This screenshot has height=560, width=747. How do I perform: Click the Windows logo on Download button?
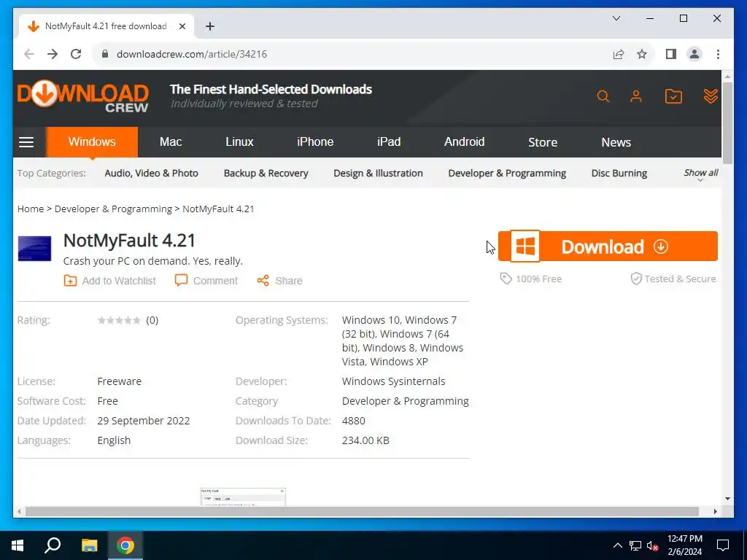point(525,246)
